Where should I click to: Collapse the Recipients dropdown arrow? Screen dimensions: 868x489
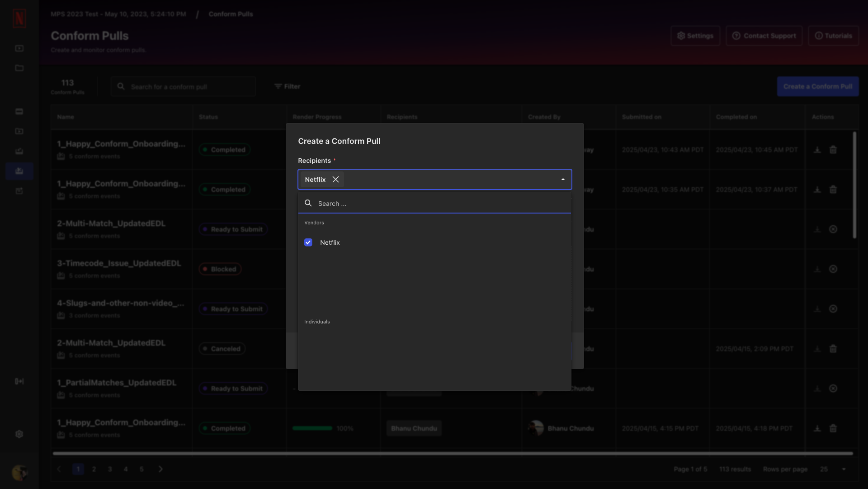(563, 180)
